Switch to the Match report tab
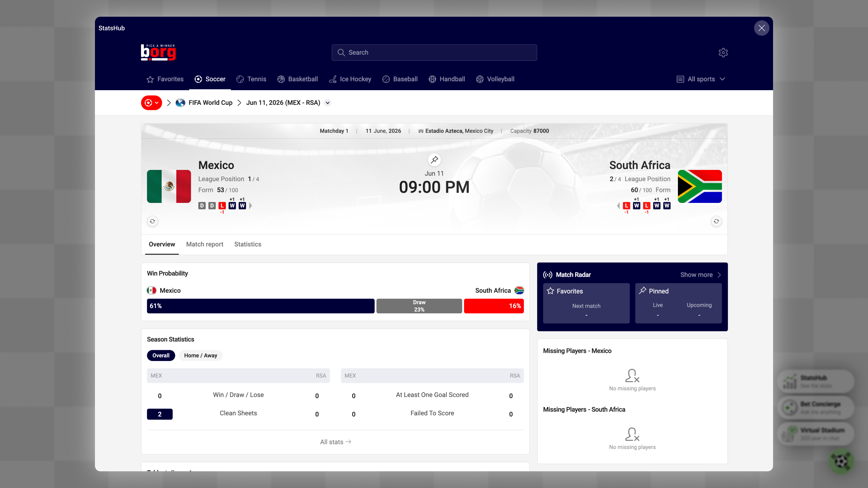 (205, 244)
